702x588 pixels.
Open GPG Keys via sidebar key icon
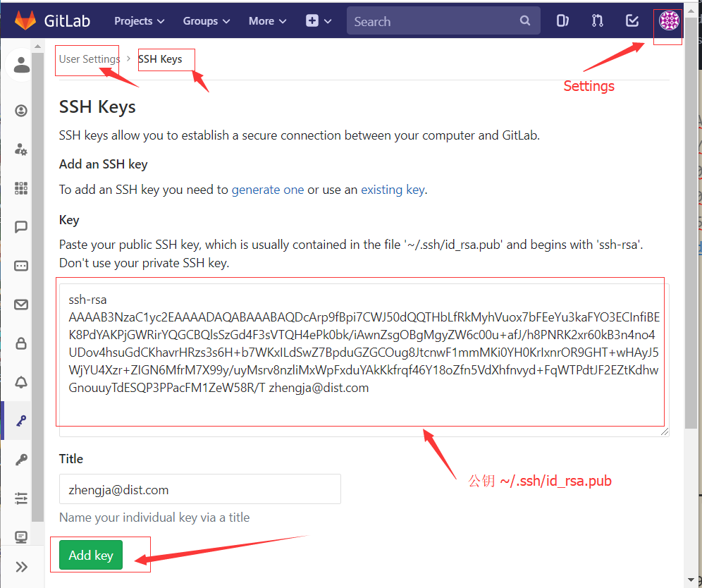click(x=20, y=460)
